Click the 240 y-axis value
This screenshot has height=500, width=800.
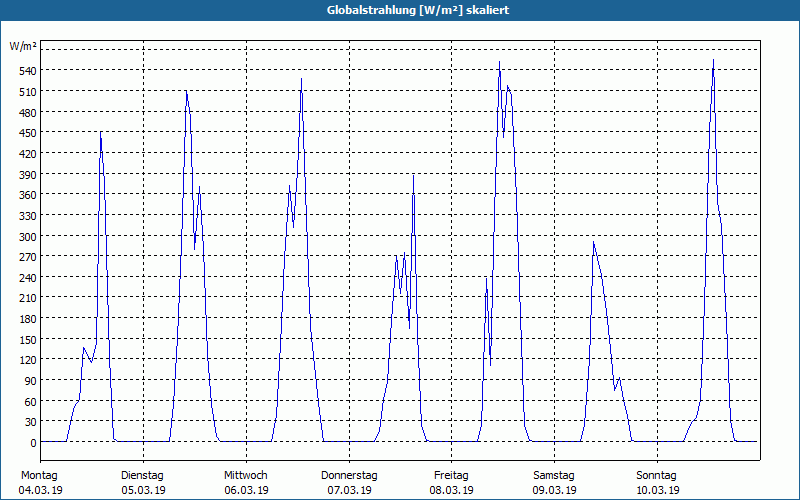[x=27, y=278]
